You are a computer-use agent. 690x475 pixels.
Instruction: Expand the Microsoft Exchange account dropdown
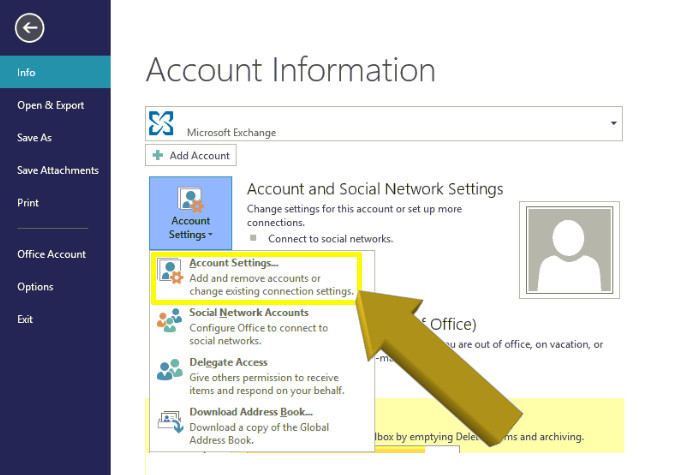612,123
